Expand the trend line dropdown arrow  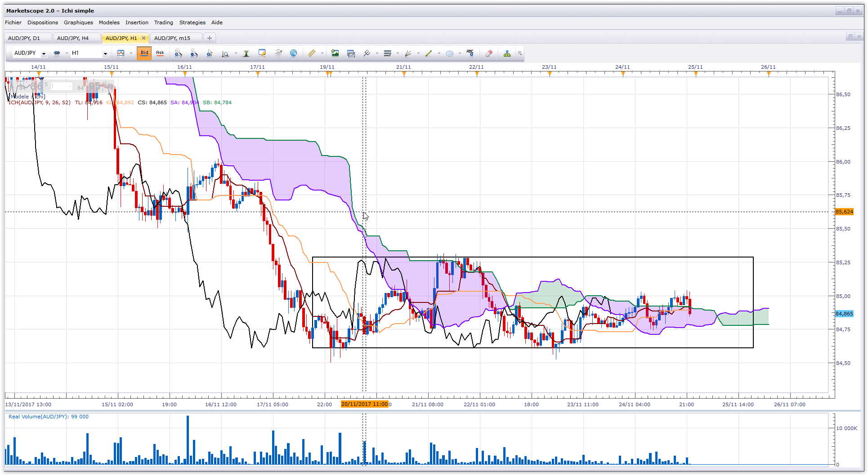pos(439,53)
